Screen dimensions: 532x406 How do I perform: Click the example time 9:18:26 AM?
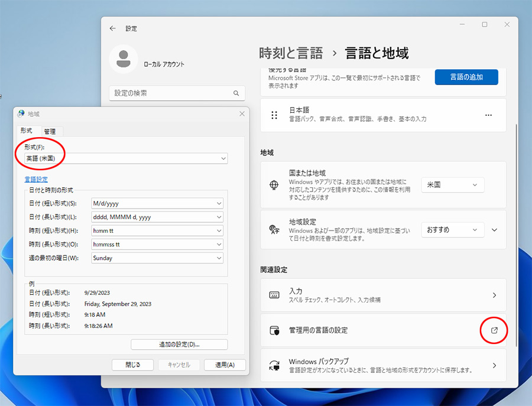[x=98, y=326]
